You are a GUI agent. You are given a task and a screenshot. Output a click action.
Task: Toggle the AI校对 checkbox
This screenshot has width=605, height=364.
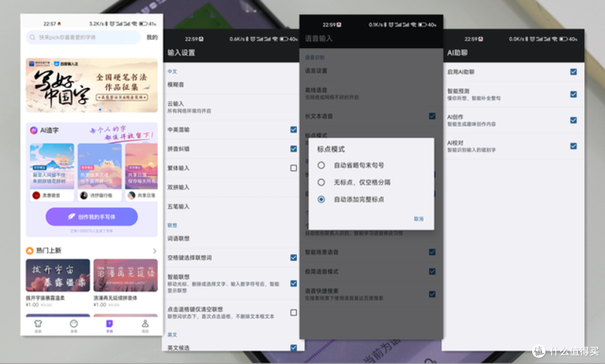click(574, 146)
